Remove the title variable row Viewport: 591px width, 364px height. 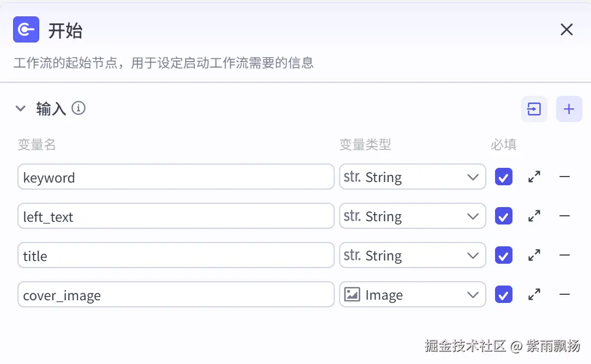pyautogui.click(x=564, y=256)
